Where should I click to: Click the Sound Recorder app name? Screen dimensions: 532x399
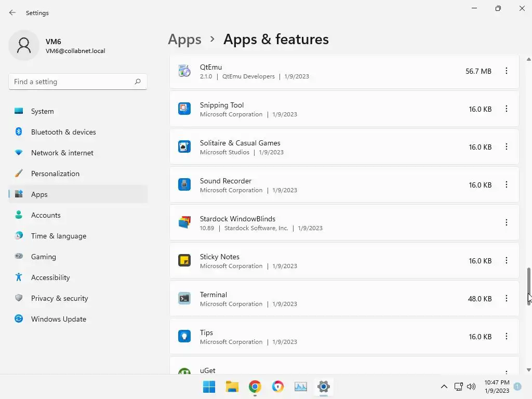click(x=225, y=181)
